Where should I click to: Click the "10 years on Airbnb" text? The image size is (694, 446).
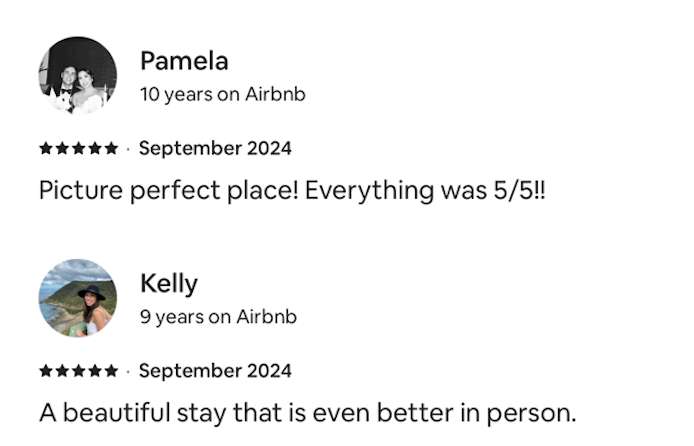click(222, 95)
